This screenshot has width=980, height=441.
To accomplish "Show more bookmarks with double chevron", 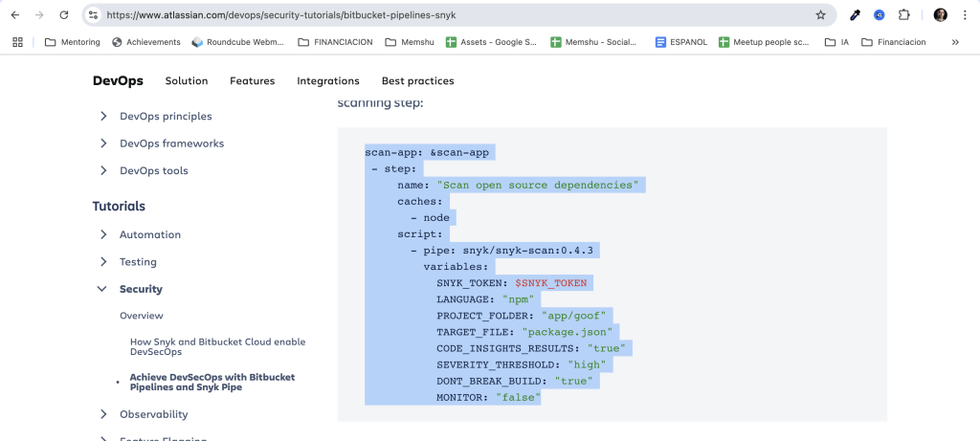I will click(x=955, y=42).
